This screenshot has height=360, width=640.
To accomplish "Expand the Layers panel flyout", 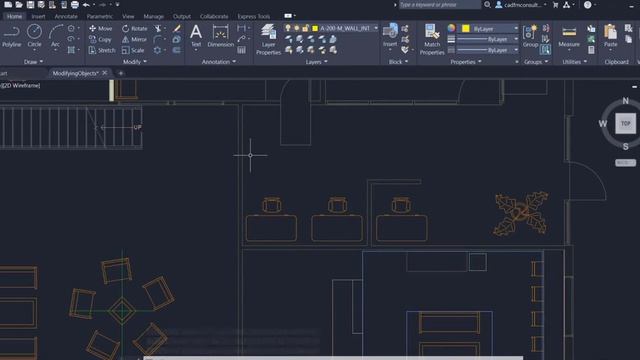I will (x=317, y=62).
